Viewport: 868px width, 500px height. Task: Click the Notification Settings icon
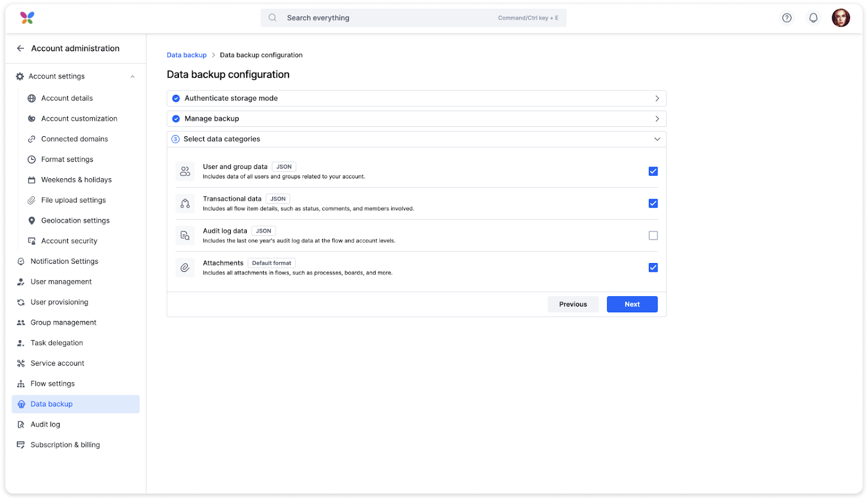(21, 261)
